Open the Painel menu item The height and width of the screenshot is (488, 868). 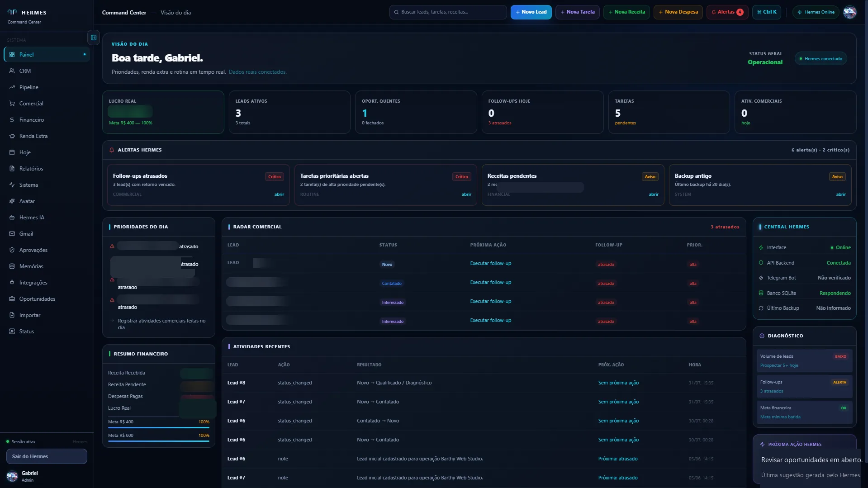47,55
